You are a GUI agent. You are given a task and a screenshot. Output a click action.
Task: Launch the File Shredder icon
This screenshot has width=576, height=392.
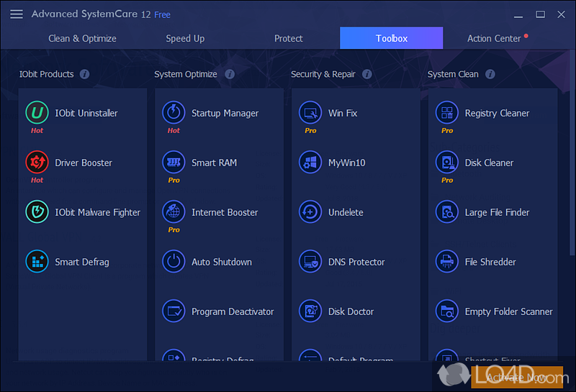click(x=447, y=262)
